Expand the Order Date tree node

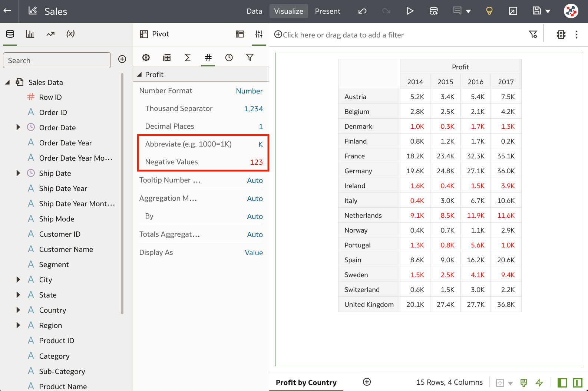(18, 128)
